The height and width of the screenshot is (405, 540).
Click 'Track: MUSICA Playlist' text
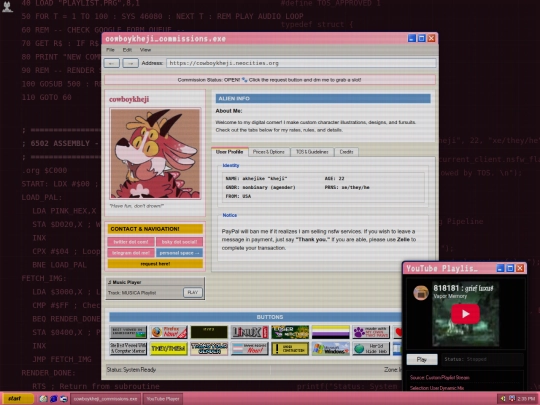132,293
